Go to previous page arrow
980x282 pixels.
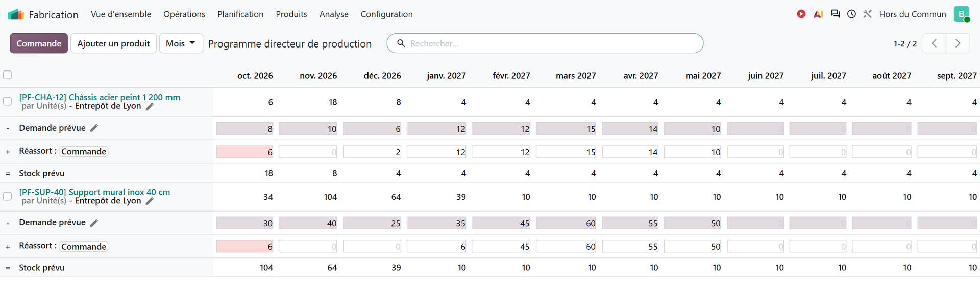(934, 43)
